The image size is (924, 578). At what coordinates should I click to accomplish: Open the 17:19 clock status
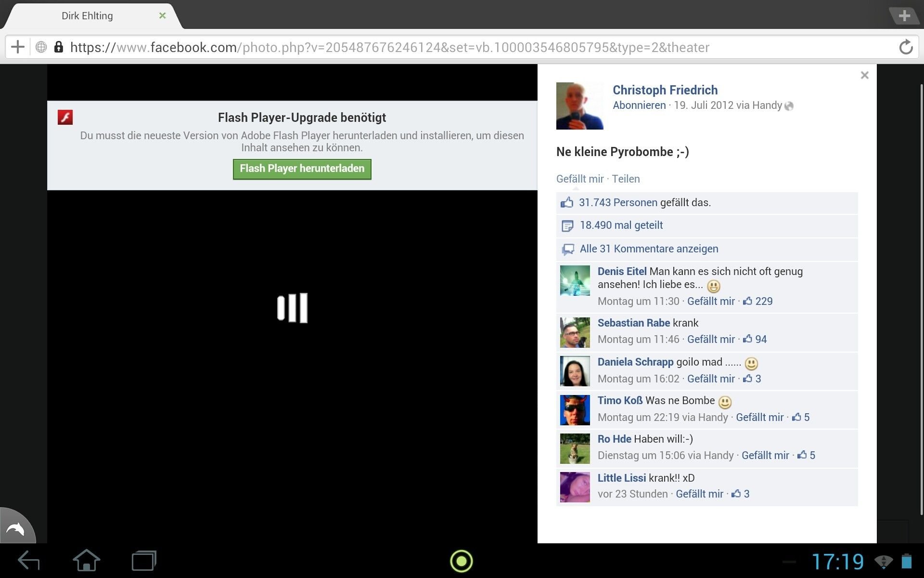coord(838,562)
